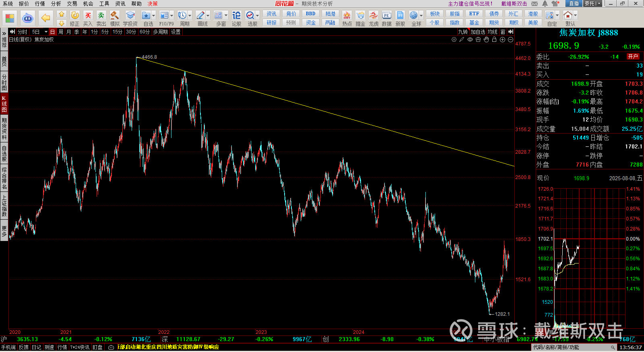
Task: Select the chart pencil drawing icon
Action: (462, 39)
